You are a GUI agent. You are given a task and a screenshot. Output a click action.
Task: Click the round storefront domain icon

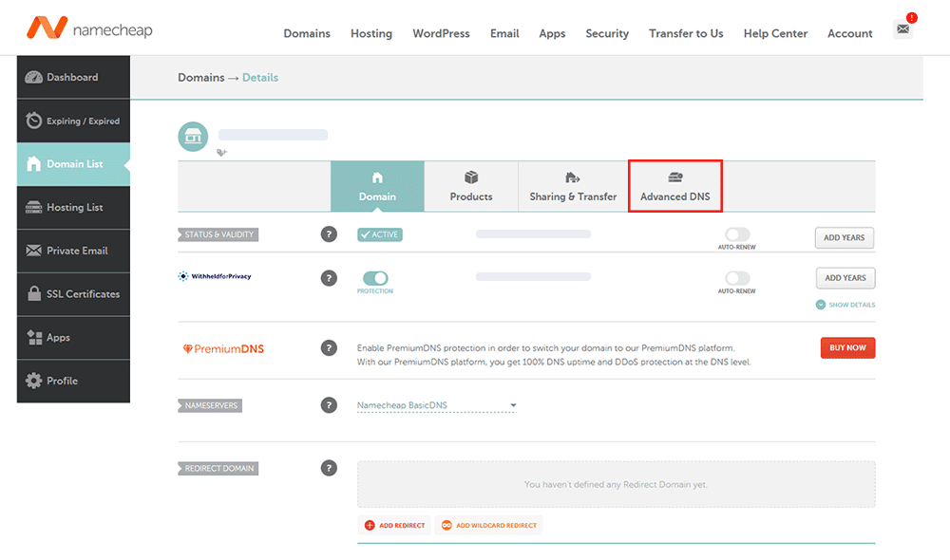[193, 137]
